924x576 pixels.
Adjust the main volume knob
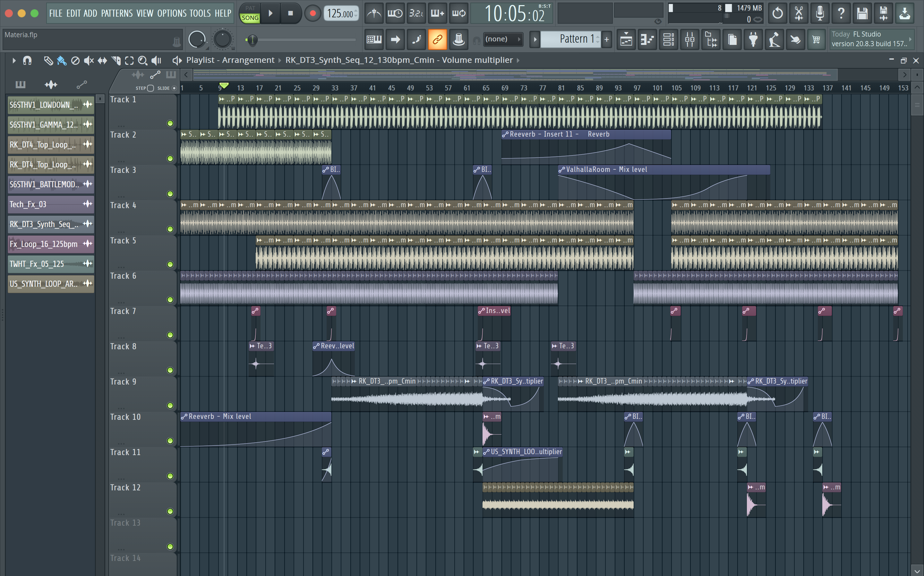pos(197,39)
